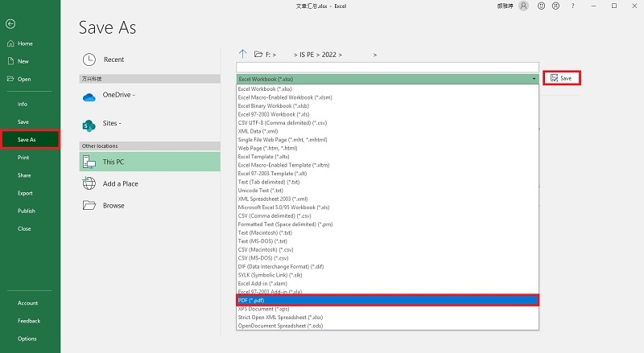Select Single File Web Page format

tap(387, 140)
